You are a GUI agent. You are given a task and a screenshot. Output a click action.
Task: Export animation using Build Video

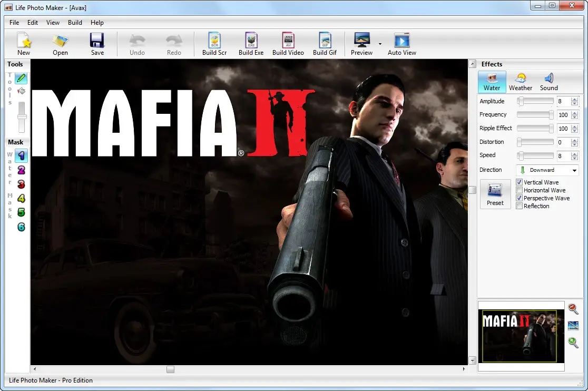pos(288,44)
